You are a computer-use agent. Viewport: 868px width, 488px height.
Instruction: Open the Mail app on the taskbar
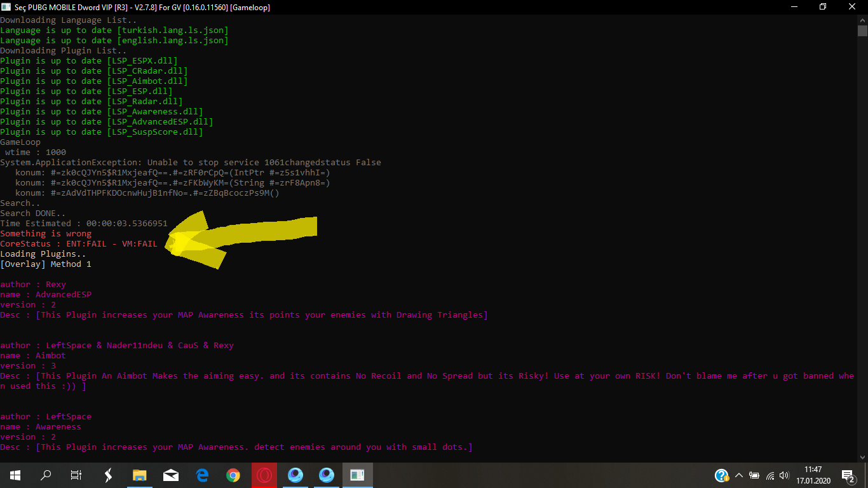(170, 475)
